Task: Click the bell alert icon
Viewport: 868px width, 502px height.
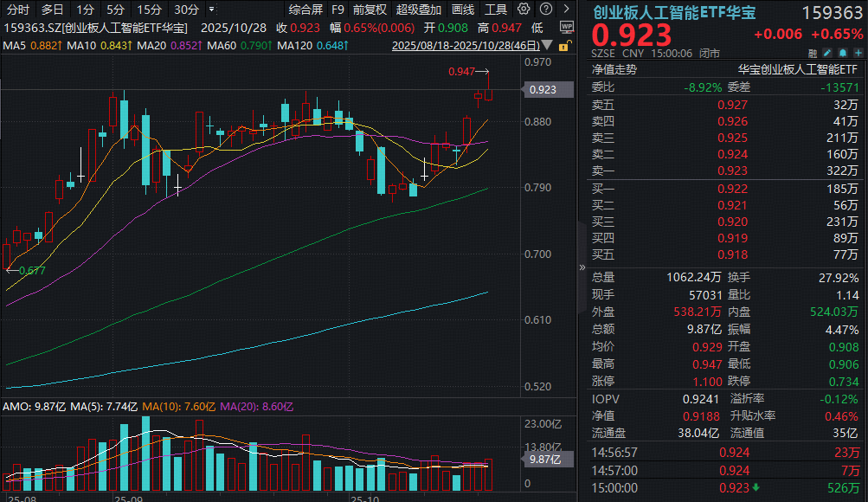Action: pos(843,53)
